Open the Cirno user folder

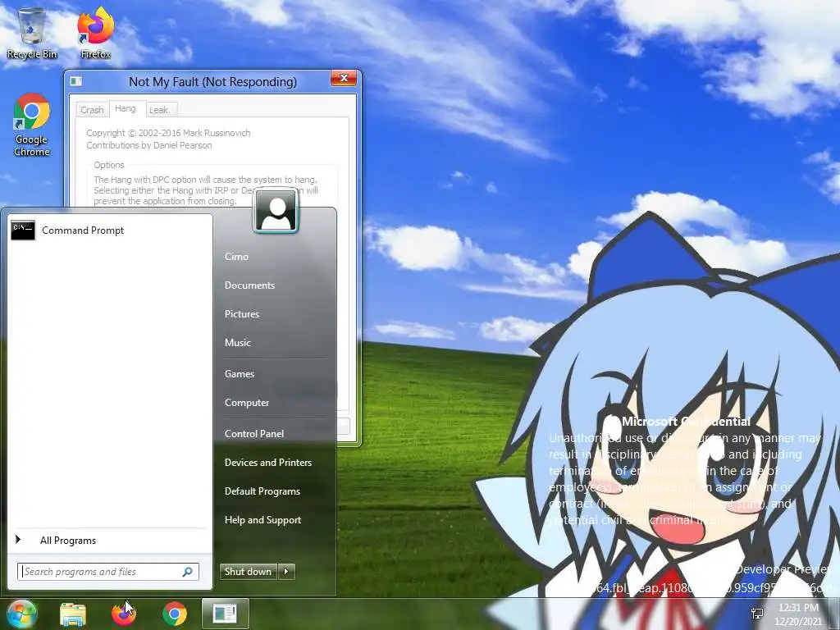(x=236, y=257)
